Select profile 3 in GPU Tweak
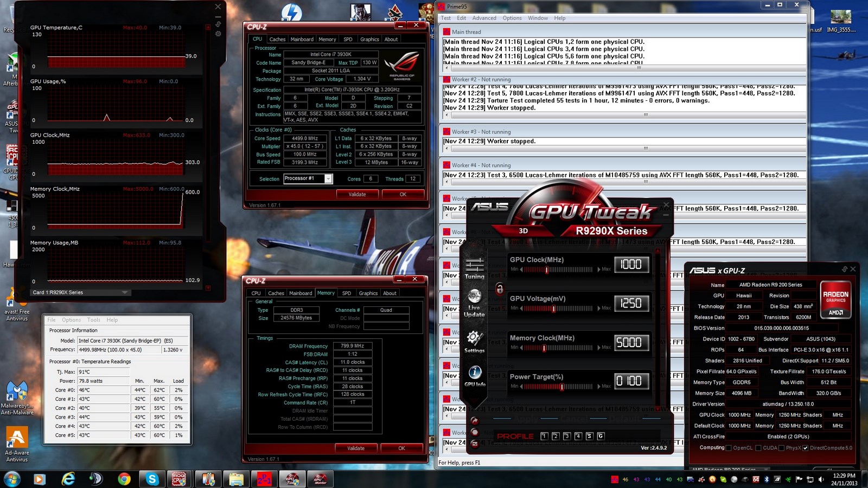This screenshot has width=868, height=488. pos(567,436)
